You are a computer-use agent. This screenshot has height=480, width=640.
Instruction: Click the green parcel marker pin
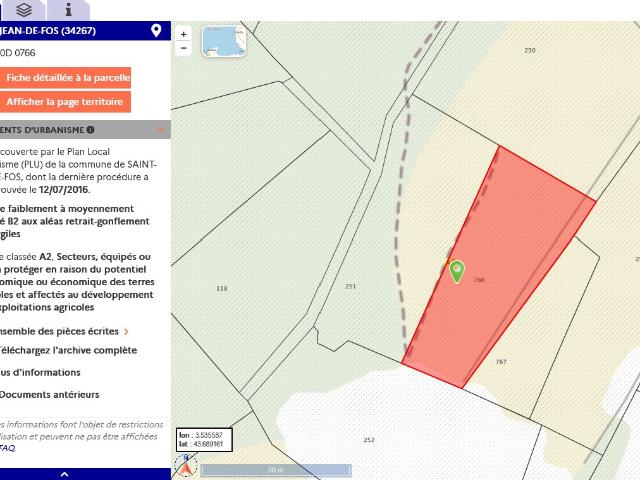[x=457, y=271]
